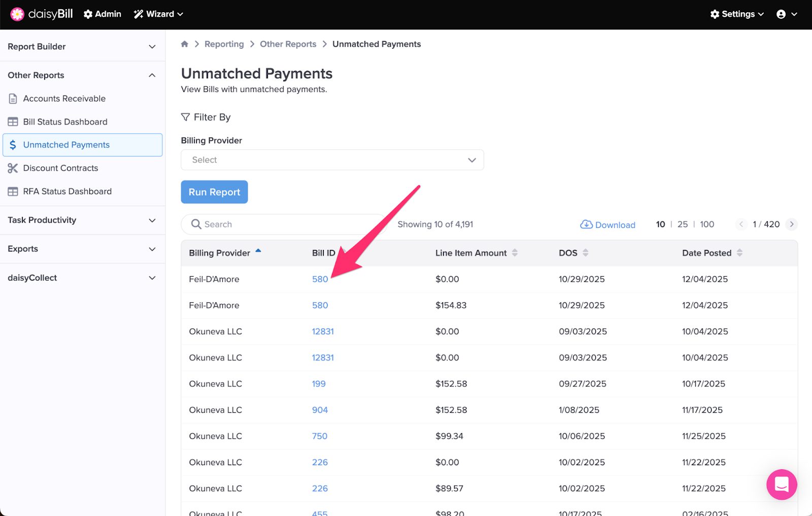Open the user account profile icon
Screen dimensions: 812x516
pyautogui.click(x=781, y=14)
